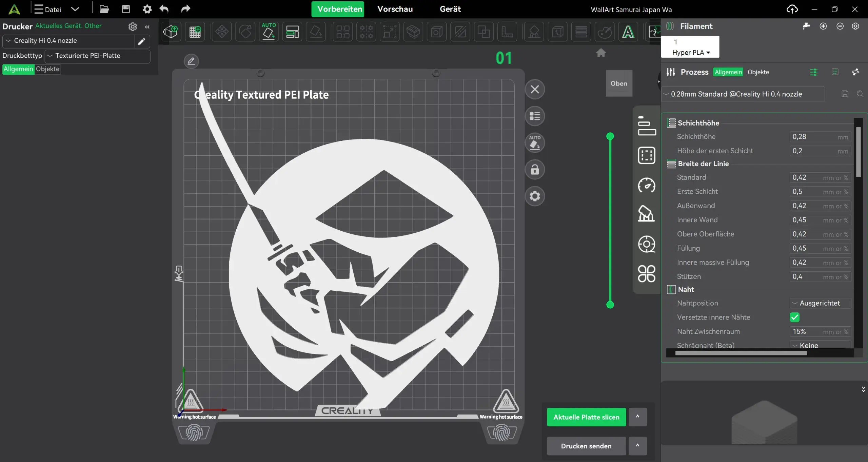
Task: Add a filament with the plus icon
Action: coord(823,26)
